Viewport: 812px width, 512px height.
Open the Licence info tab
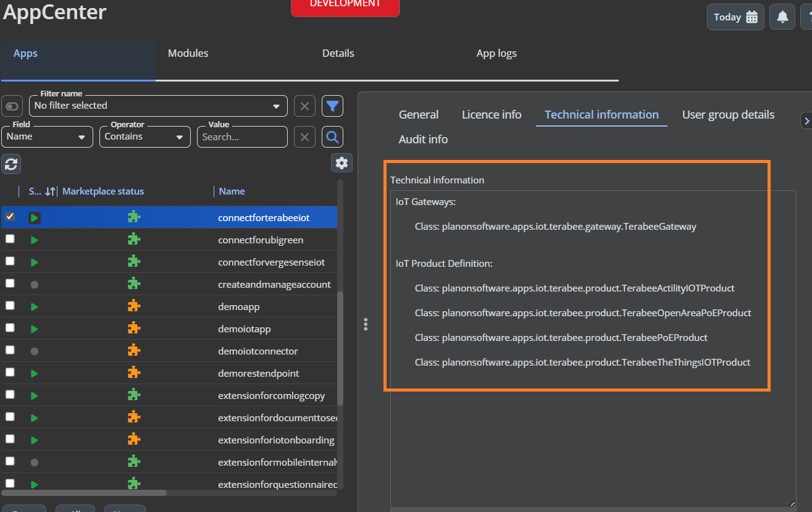tap(492, 115)
